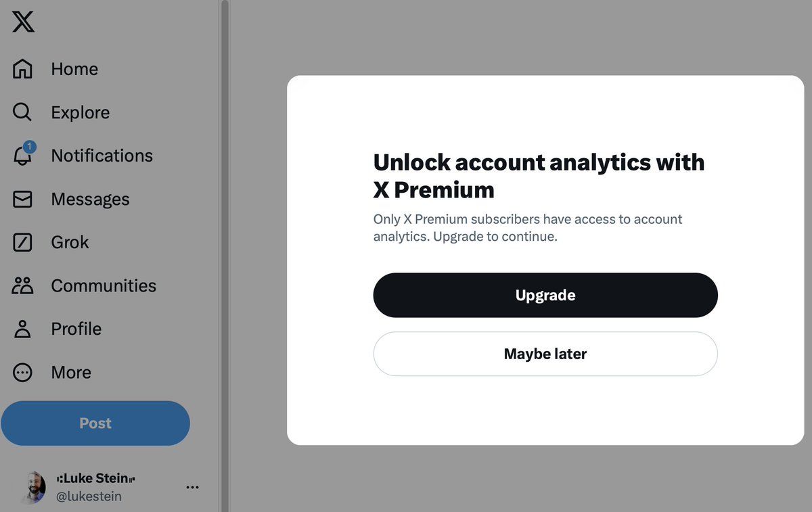812x512 pixels.
Task: Click the Communities people icon
Action: (22, 285)
